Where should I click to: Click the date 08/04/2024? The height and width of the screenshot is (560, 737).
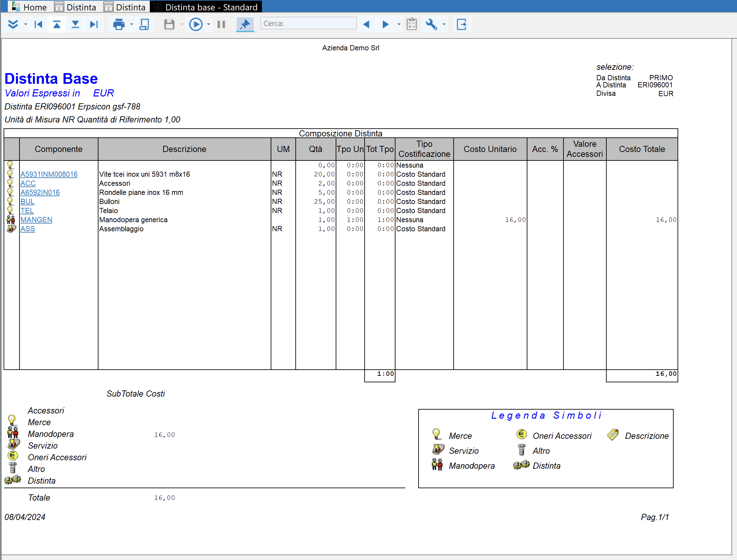(25, 517)
